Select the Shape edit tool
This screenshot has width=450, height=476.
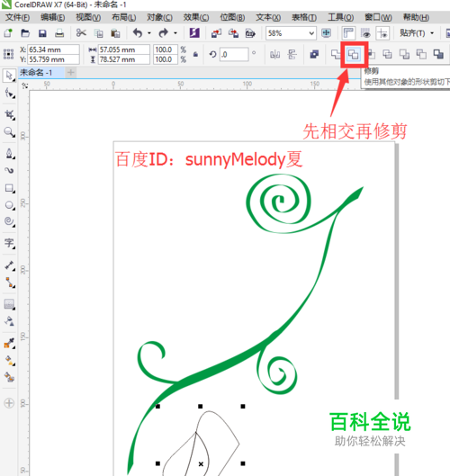point(9,93)
